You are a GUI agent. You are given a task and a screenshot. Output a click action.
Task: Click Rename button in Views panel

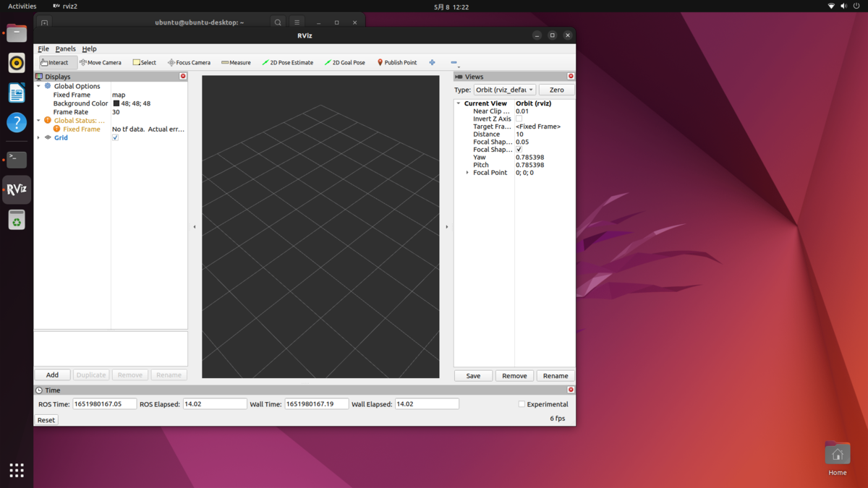pyautogui.click(x=556, y=376)
